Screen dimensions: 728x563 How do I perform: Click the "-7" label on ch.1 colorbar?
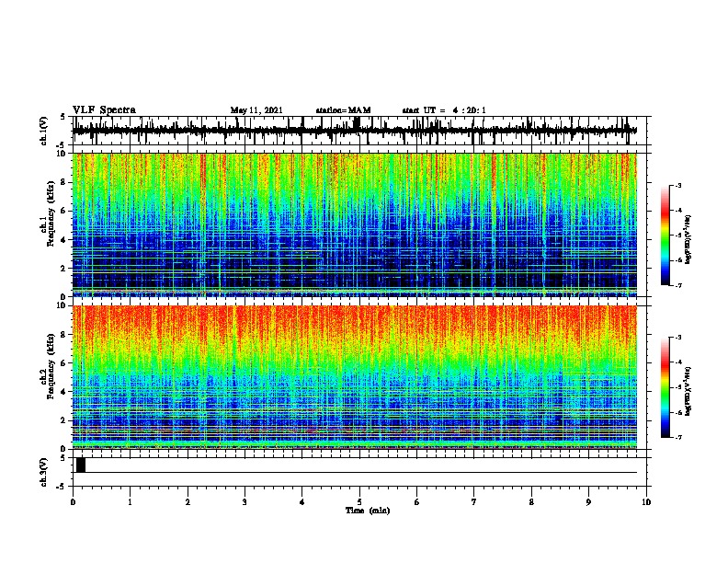point(677,285)
